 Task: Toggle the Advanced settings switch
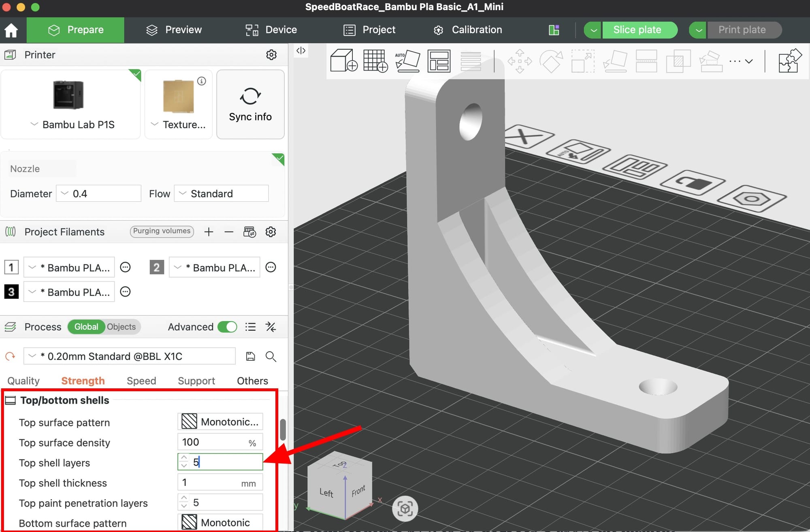point(227,327)
